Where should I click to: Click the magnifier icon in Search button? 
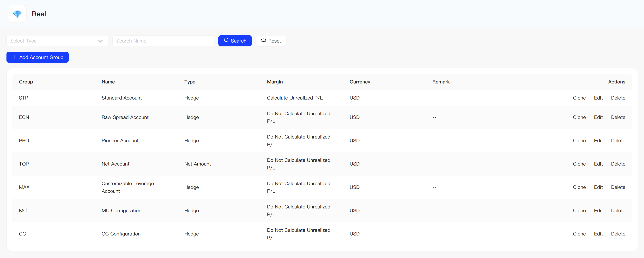tap(226, 40)
